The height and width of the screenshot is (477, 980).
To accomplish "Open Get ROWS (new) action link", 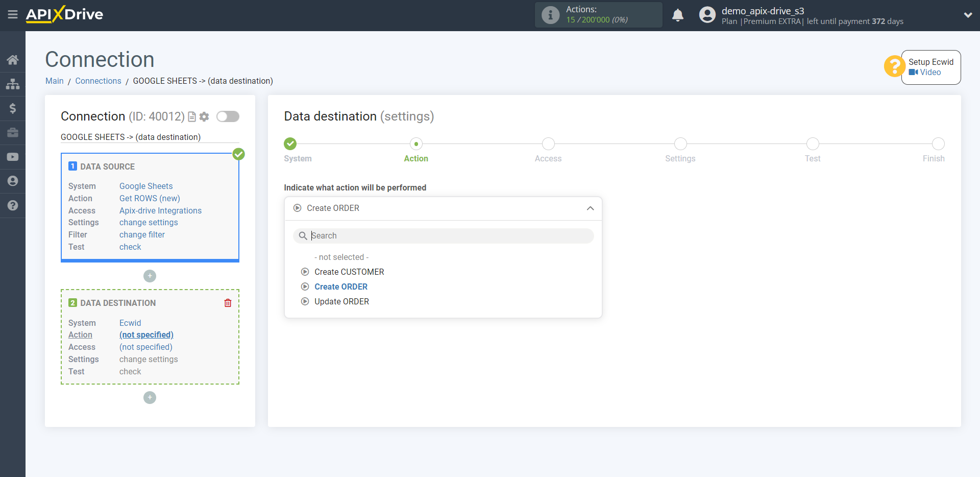I will (x=150, y=198).
